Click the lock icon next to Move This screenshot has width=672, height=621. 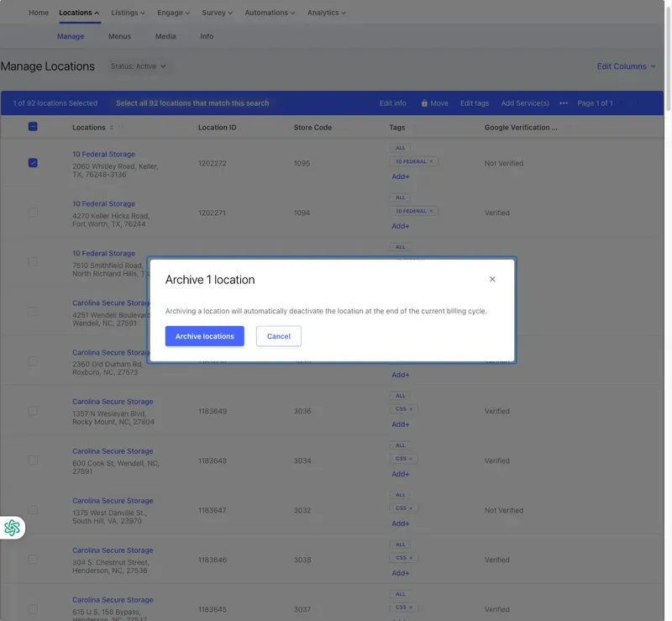click(x=424, y=103)
